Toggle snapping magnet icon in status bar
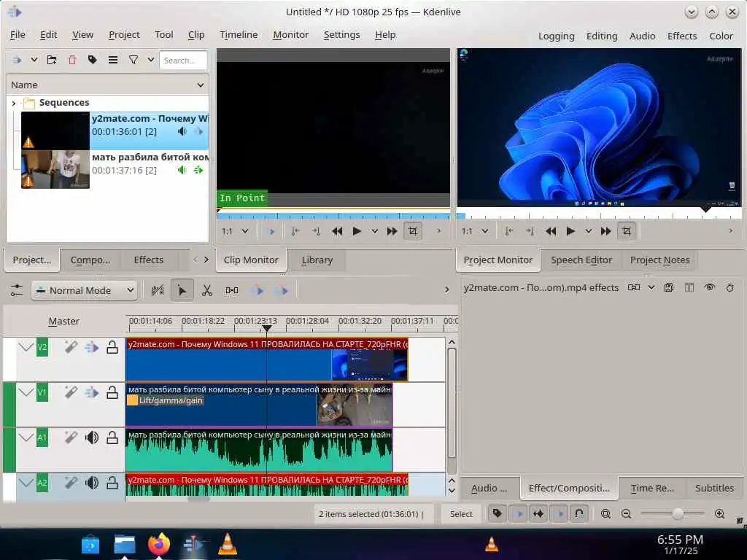Image resolution: width=747 pixels, height=560 pixels. [578, 514]
